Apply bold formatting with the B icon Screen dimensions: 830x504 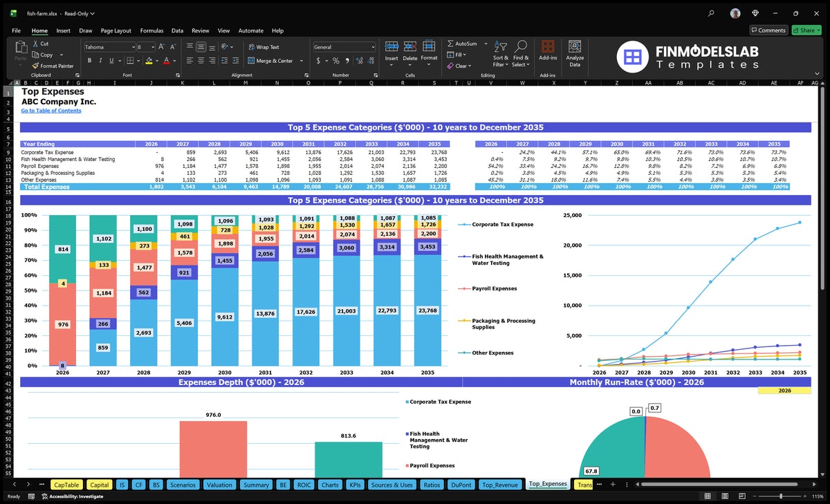click(88, 61)
